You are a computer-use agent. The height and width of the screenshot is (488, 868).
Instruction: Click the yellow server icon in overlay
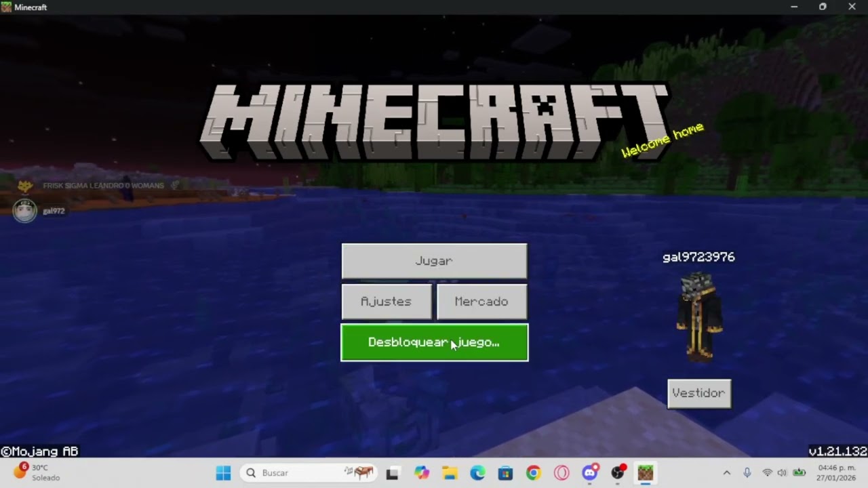(25, 185)
